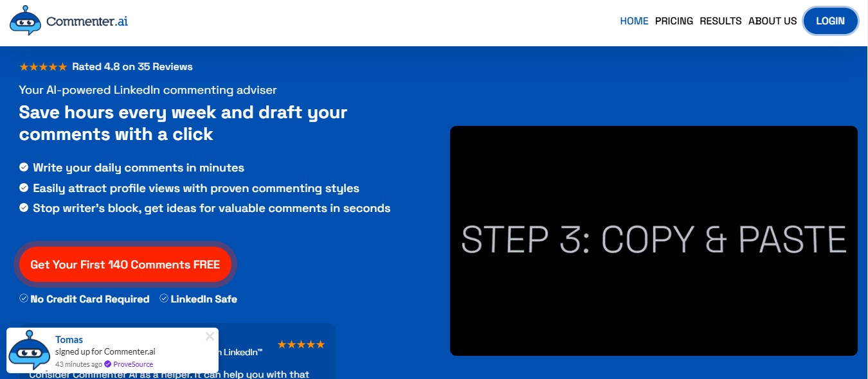Click the 'No Credit Card Required' text

90,299
